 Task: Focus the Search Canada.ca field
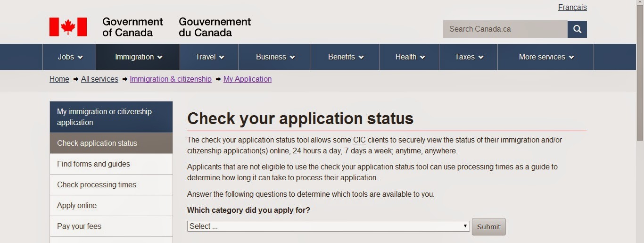tap(505, 29)
